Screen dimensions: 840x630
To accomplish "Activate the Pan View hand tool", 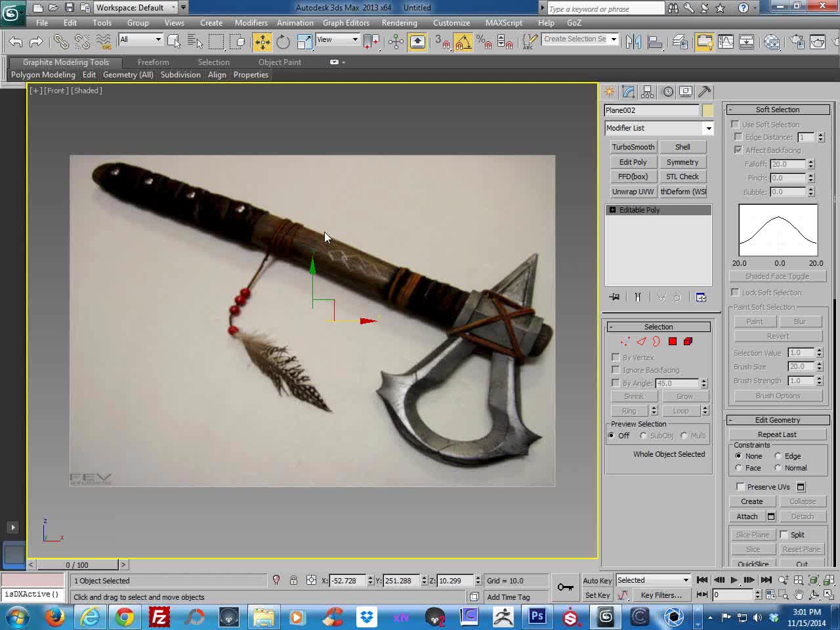I will point(799,595).
